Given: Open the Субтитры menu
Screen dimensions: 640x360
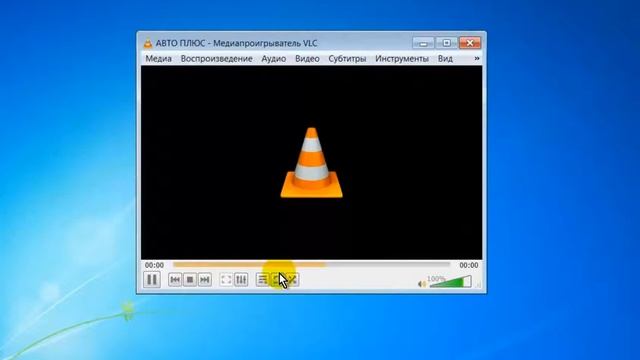Looking at the screenshot, I should pos(347,58).
